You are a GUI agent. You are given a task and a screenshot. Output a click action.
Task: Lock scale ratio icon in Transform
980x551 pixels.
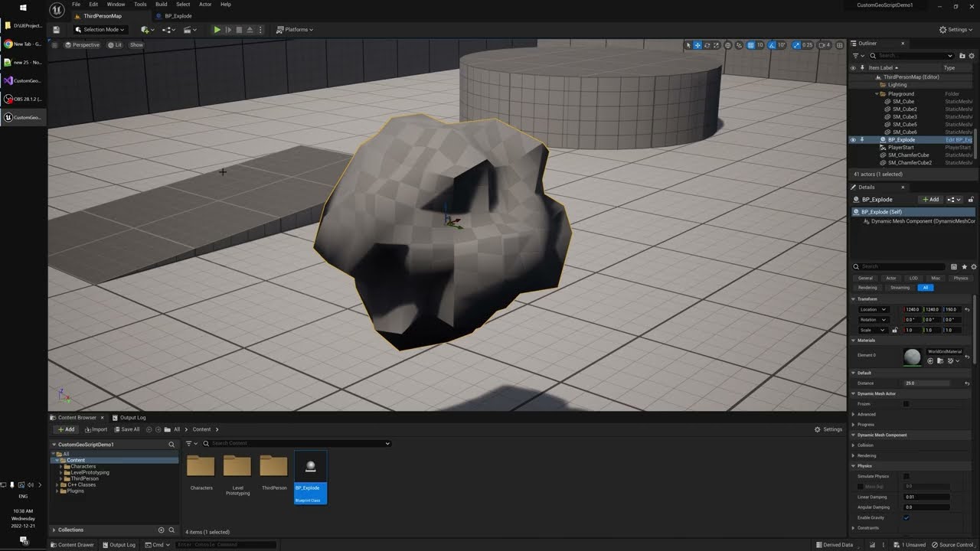tap(894, 330)
